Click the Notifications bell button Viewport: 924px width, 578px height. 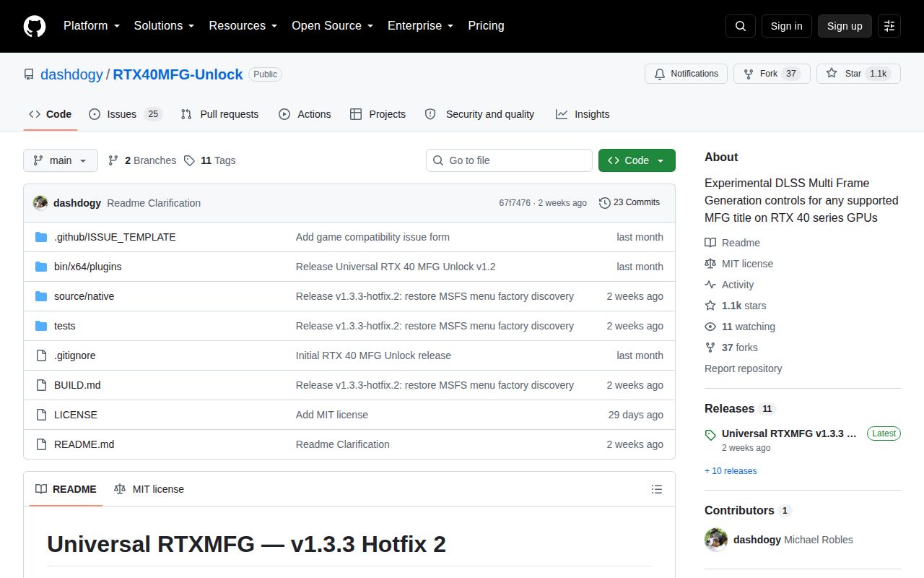(686, 74)
